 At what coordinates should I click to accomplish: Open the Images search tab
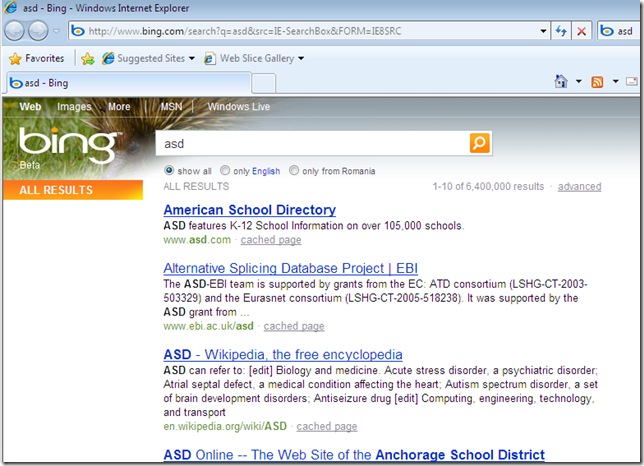coord(74,107)
